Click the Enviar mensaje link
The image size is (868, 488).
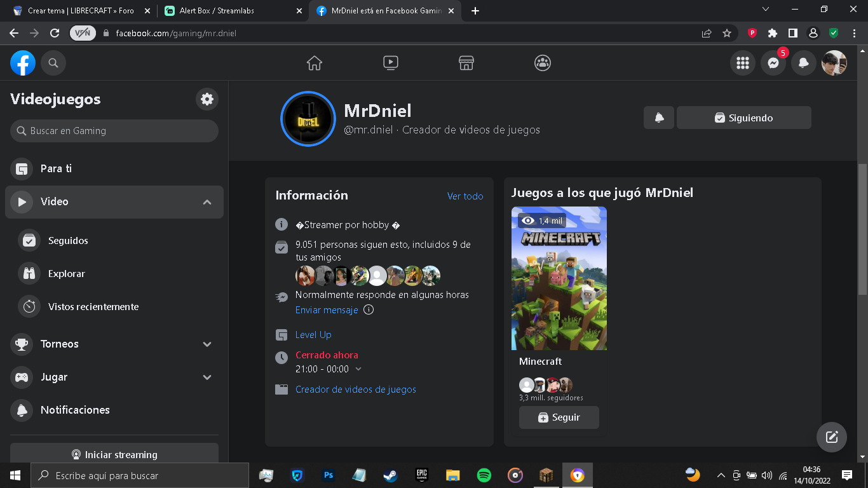click(x=327, y=310)
